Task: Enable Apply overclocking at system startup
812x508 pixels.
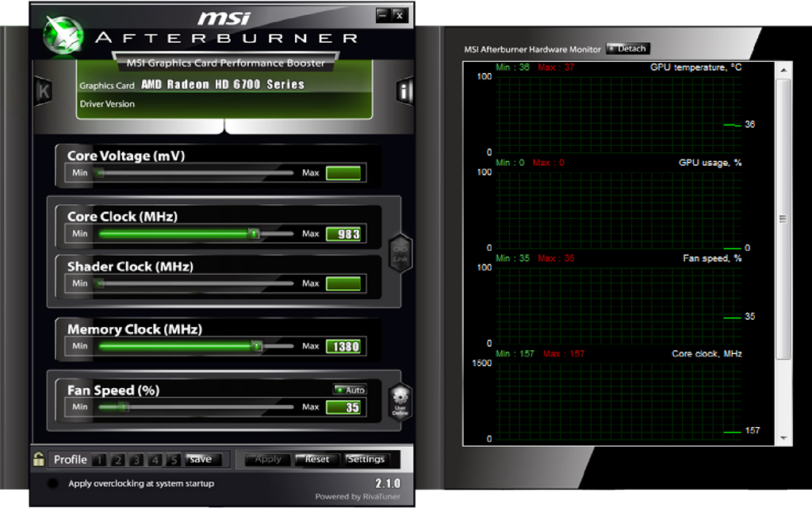Action: point(52,483)
